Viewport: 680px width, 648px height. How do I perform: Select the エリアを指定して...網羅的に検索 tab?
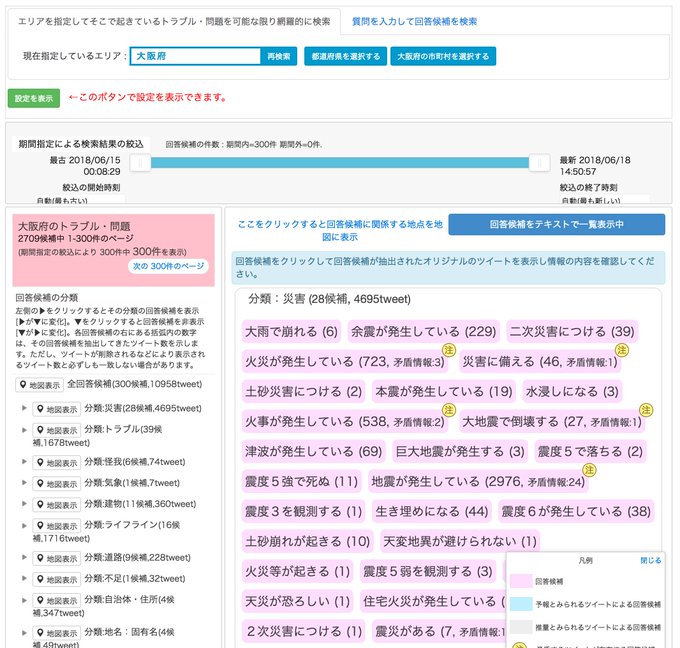pos(174,21)
